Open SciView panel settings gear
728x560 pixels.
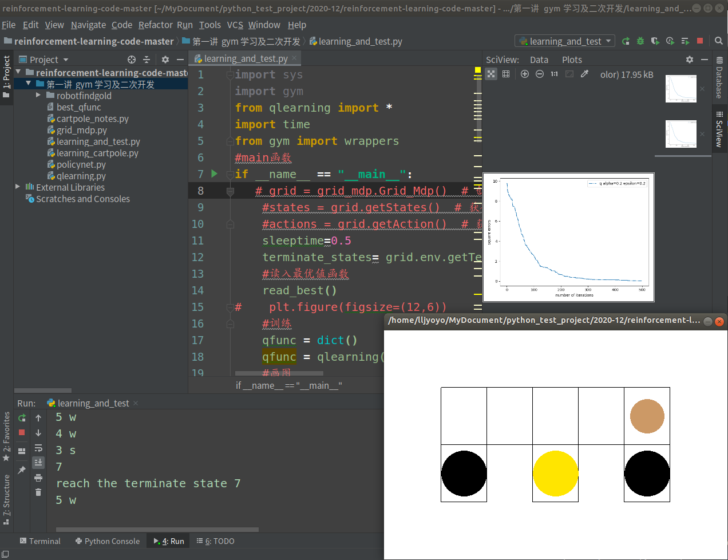click(x=690, y=60)
